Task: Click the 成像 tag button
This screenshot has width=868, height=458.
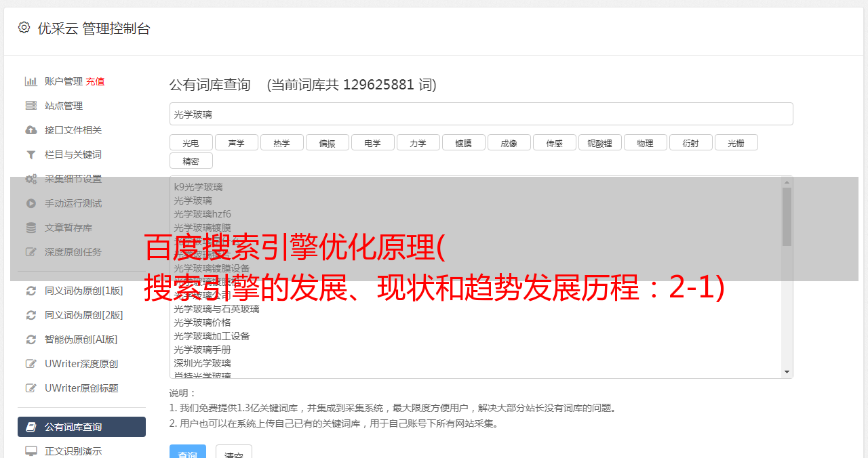Action: (509, 142)
